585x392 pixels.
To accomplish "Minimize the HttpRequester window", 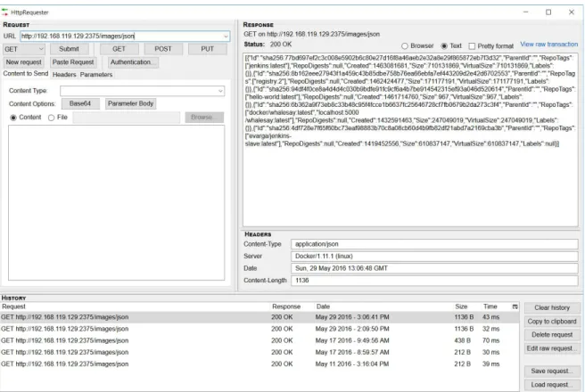I will click(525, 12).
